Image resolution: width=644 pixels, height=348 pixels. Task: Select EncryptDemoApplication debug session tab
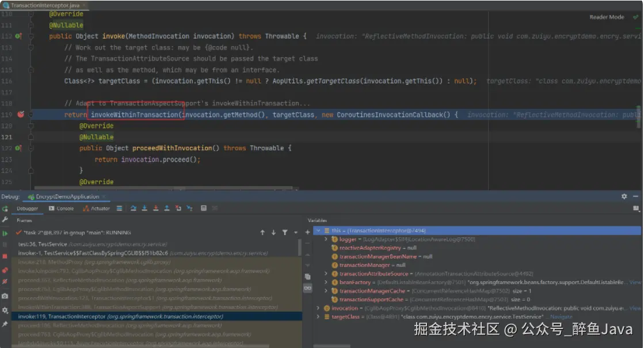(x=67, y=196)
